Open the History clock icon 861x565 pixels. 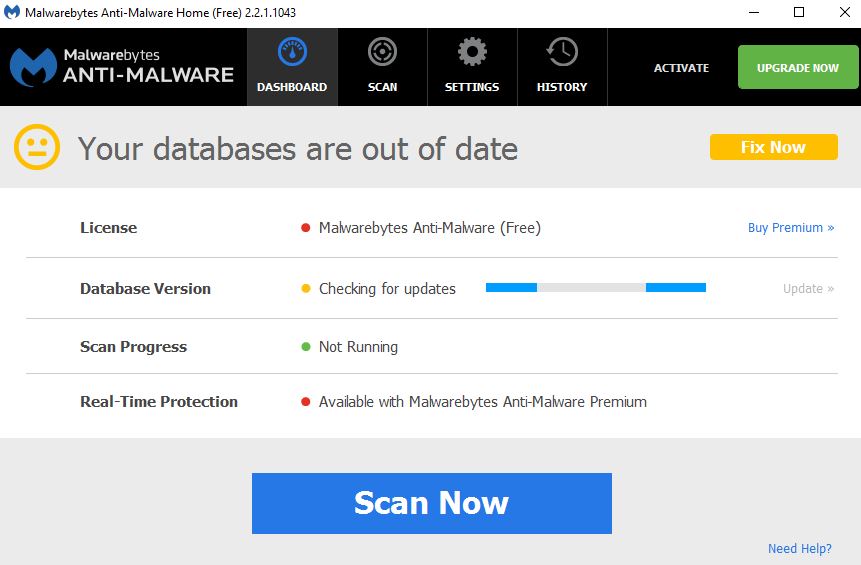[562, 52]
